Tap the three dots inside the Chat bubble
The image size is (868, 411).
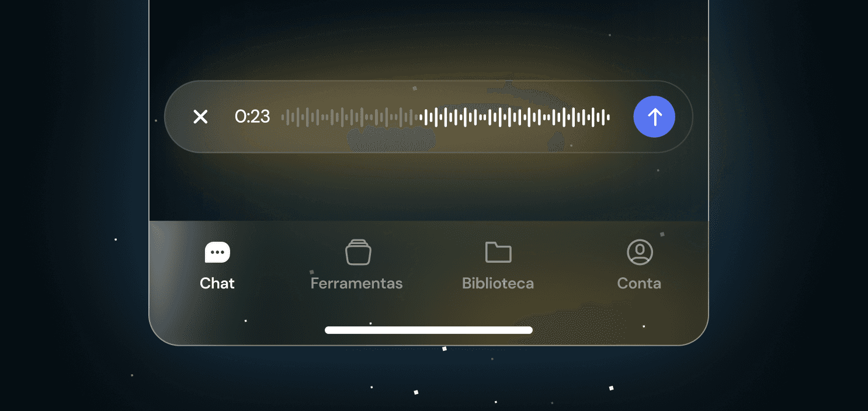point(217,252)
